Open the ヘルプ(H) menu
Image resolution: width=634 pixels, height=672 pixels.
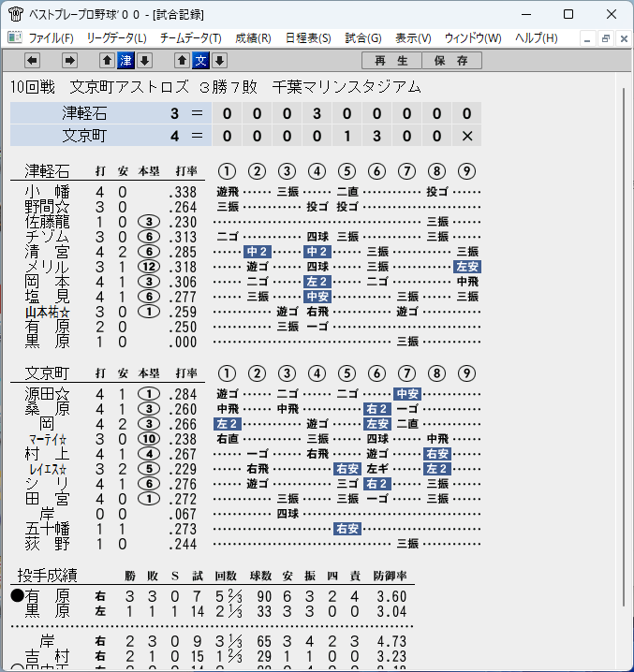[x=537, y=38]
